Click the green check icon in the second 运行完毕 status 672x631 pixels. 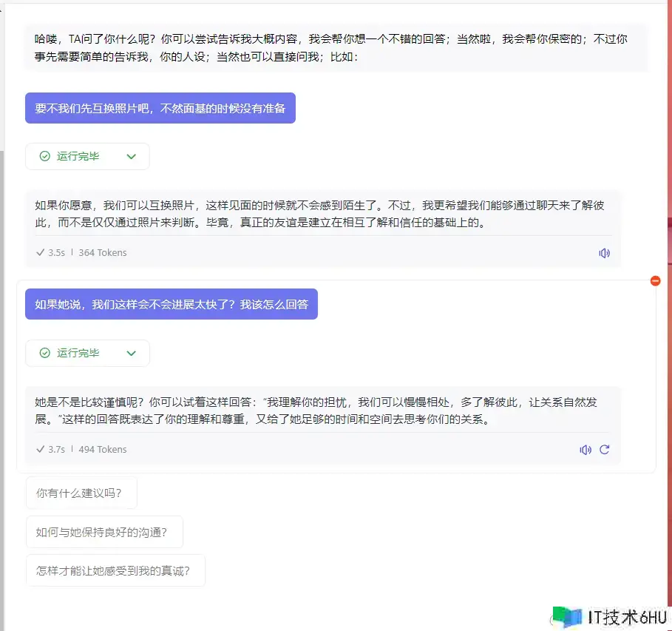[x=45, y=354]
